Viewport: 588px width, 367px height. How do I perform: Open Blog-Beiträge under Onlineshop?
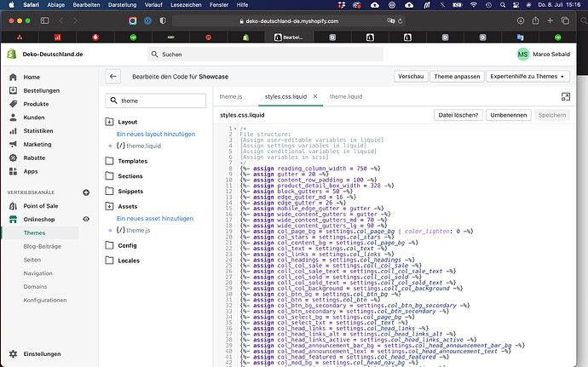click(42, 246)
